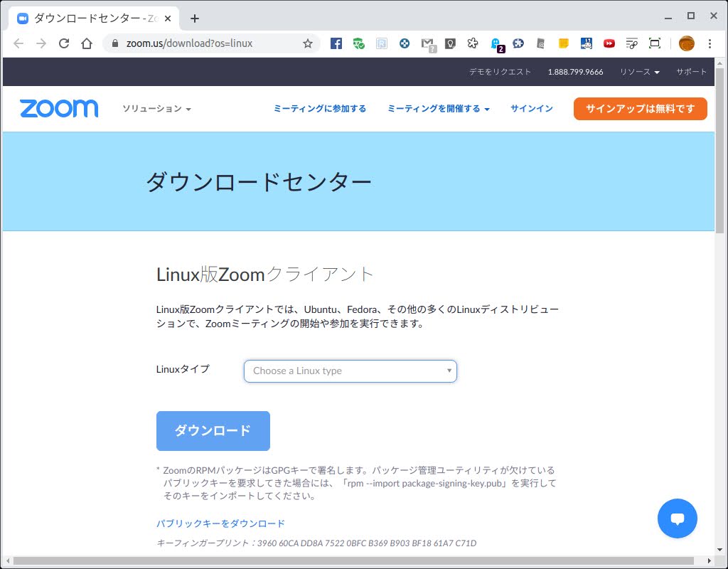Viewport: 728px width, 569px height.
Task: Reload the Zoom download page
Action: click(63, 43)
